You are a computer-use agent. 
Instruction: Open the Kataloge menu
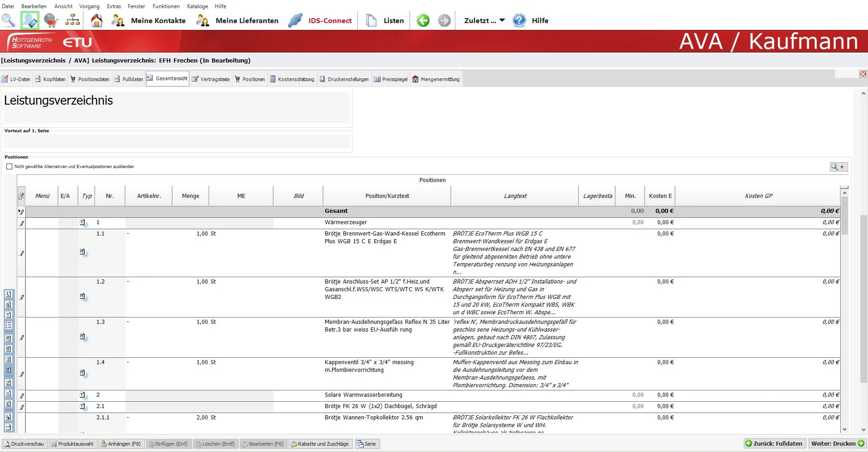click(x=198, y=6)
